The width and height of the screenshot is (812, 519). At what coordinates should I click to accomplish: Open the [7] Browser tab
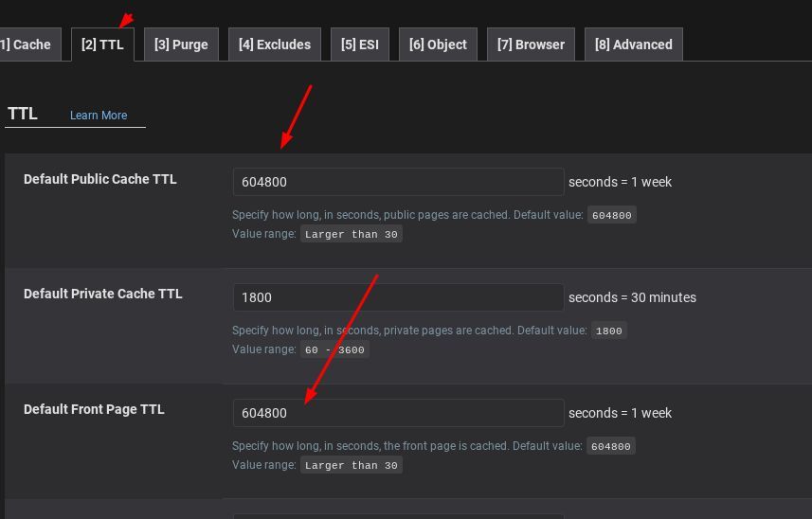pos(531,45)
